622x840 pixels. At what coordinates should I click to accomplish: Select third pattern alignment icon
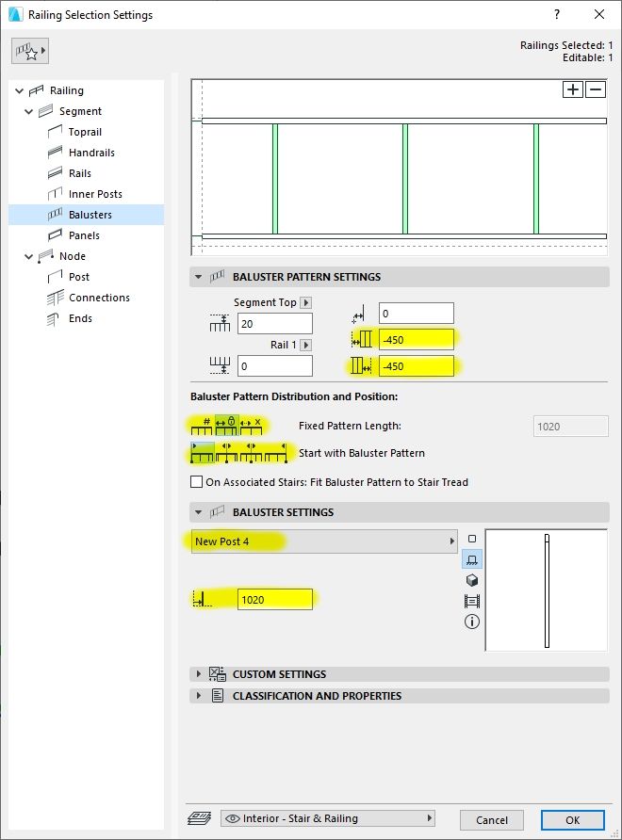click(x=251, y=453)
